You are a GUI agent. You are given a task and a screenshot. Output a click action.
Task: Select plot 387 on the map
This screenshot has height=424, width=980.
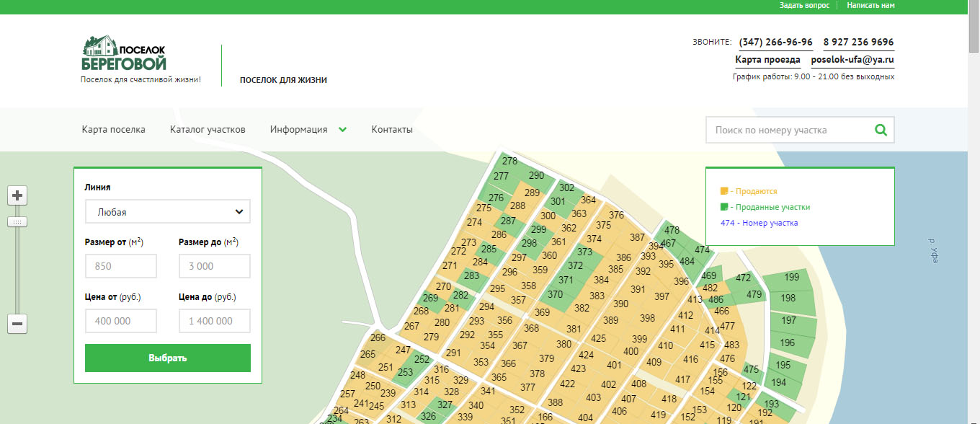[636, 238]
